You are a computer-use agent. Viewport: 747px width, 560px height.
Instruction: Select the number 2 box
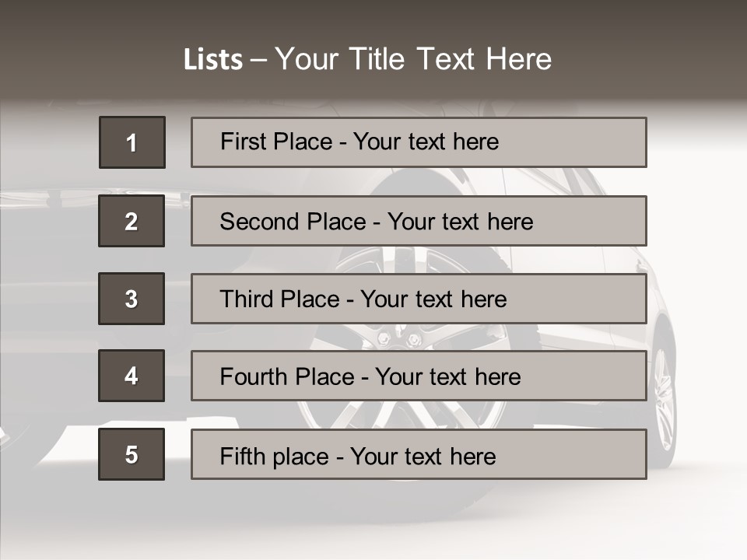(132, 220)
